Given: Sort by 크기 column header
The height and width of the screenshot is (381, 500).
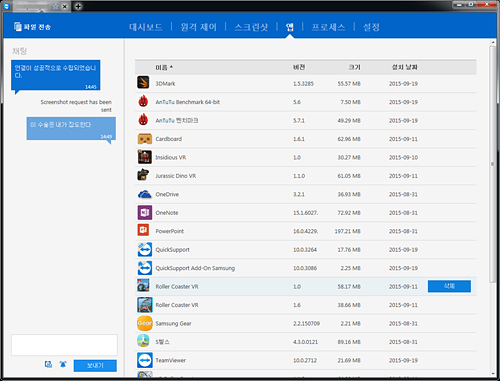Looking at the screenshot, I should [354, 67].
